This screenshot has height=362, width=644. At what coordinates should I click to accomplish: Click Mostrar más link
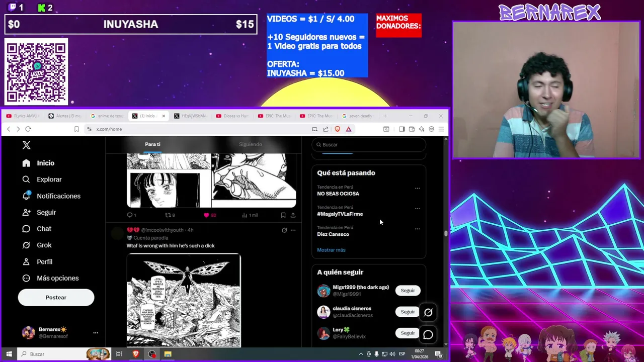[331, 250]
